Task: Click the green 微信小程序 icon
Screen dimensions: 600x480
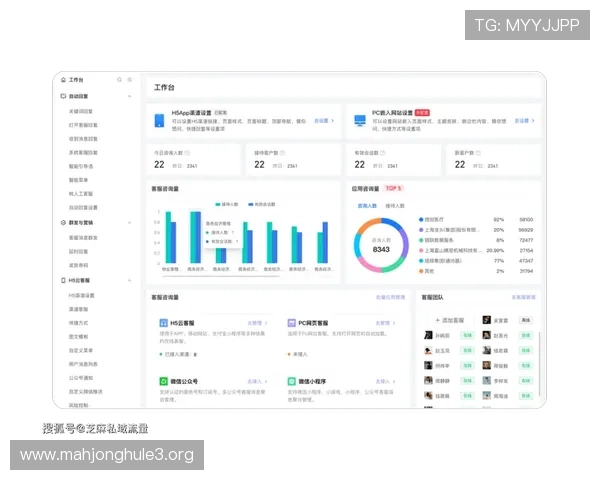Action: 291,381
